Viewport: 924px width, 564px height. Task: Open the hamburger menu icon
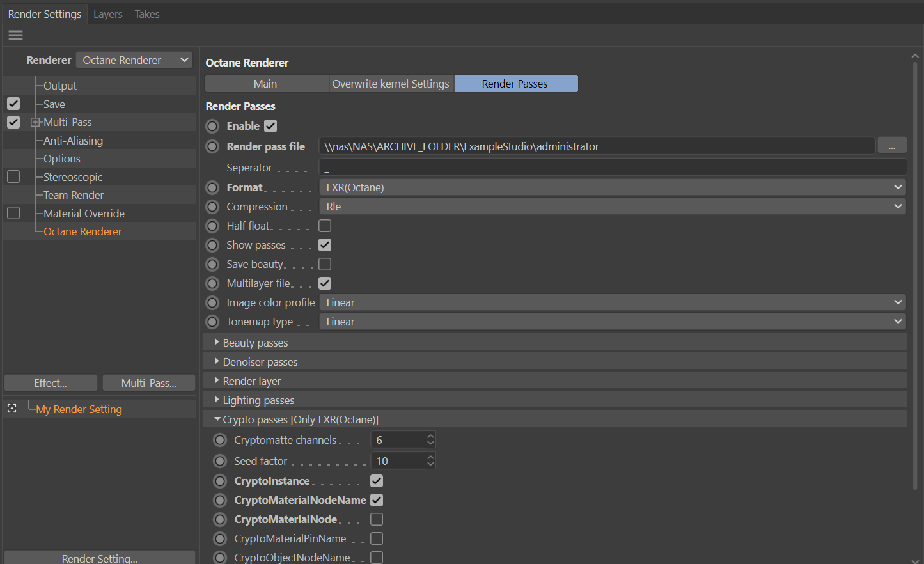(15, 35)
